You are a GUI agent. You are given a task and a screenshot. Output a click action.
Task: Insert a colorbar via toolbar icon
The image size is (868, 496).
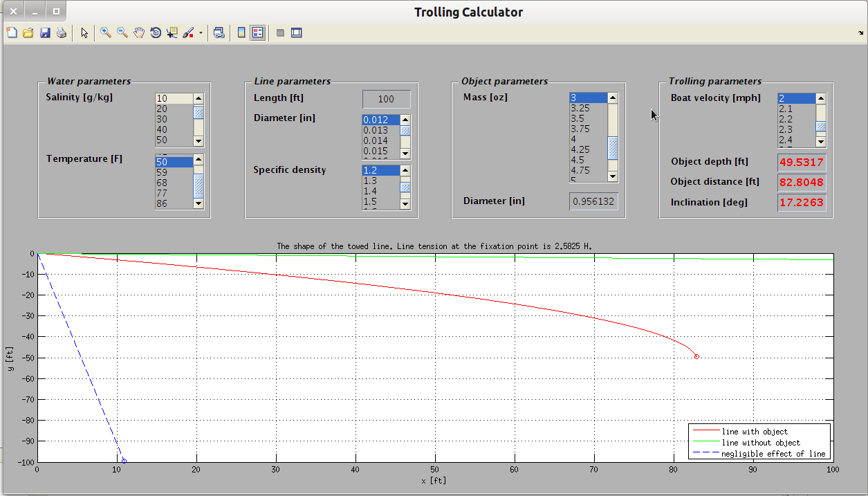coord(241,33)
